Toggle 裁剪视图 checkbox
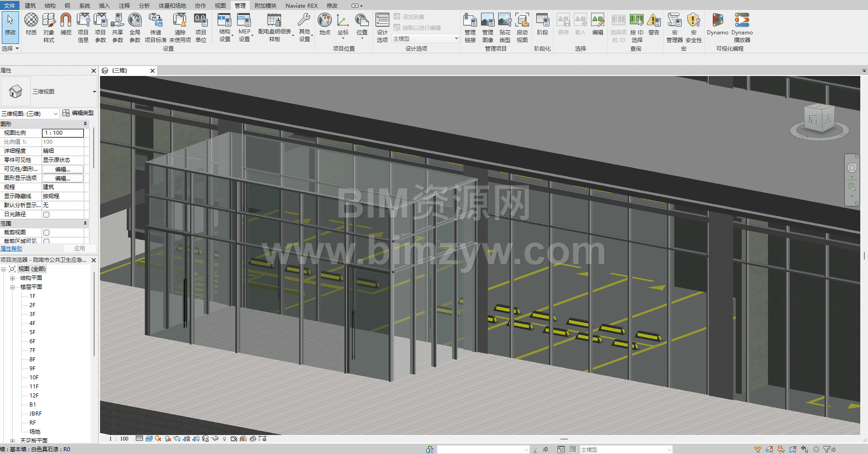Image resolution: width=868 pixels, height=454 pixels. [46, 232]
